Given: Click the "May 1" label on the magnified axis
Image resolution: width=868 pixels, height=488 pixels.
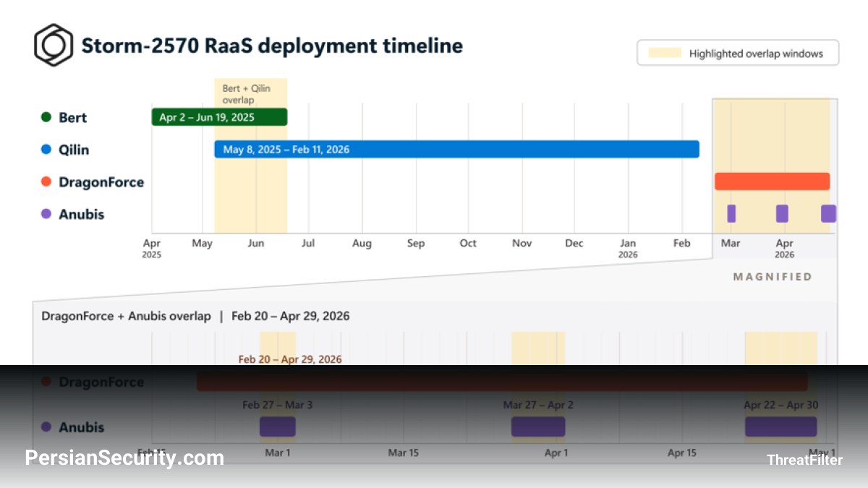Looking at the screenshot, I should click(x=824, y=453).
